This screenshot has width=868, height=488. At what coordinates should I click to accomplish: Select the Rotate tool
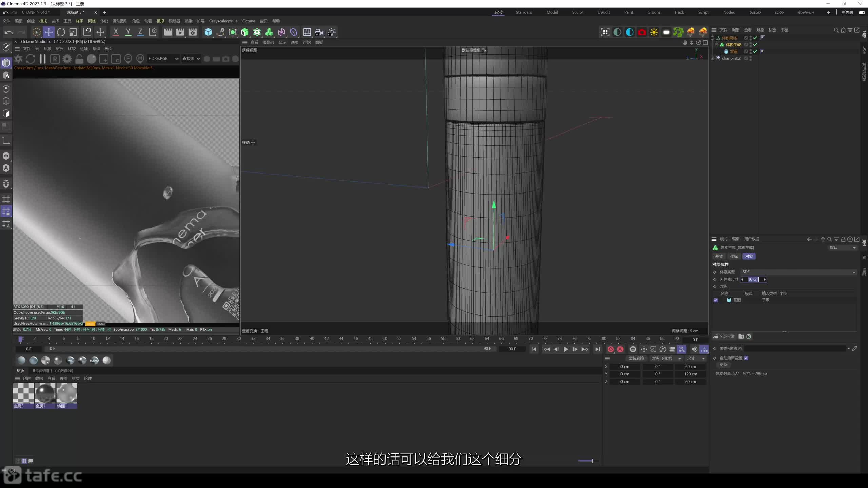[x=61, y=32]
